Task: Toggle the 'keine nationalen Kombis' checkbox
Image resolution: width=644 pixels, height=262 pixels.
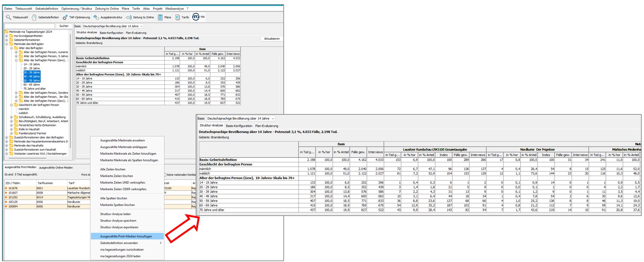Action: 165,175
